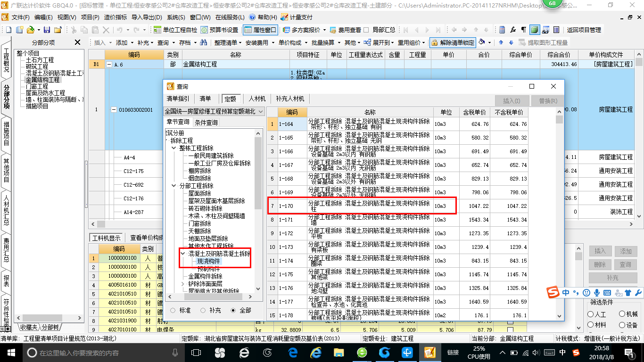This screenshot has height=362, width=644.
Task: Open the 措施项目 vertical side tab
Action: (6, 134)
